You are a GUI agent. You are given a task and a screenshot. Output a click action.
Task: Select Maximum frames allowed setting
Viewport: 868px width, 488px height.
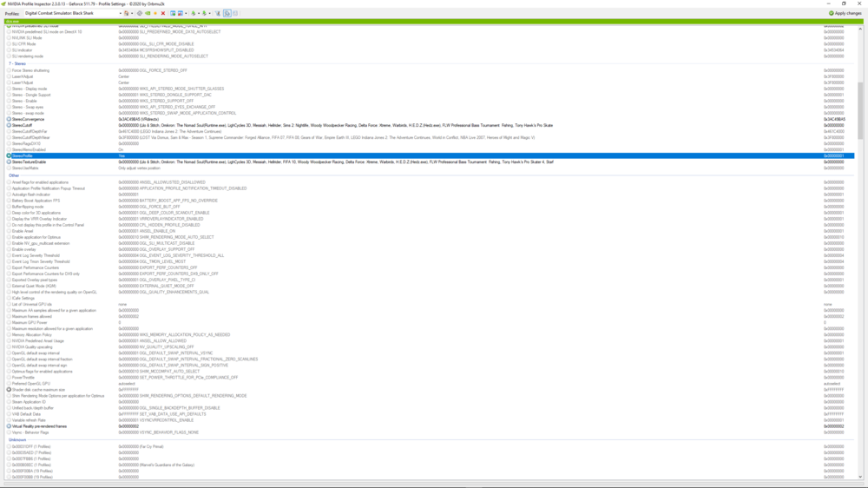[429, 316]
